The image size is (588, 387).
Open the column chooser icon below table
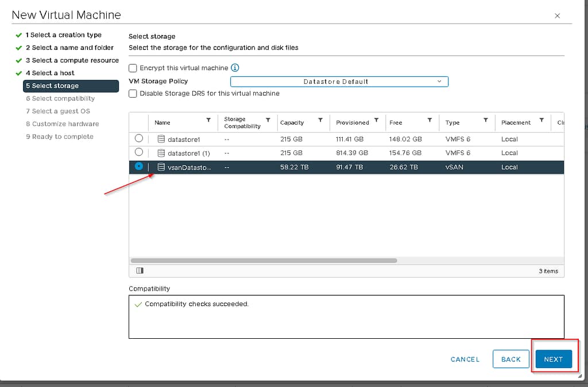click(140, 270)
